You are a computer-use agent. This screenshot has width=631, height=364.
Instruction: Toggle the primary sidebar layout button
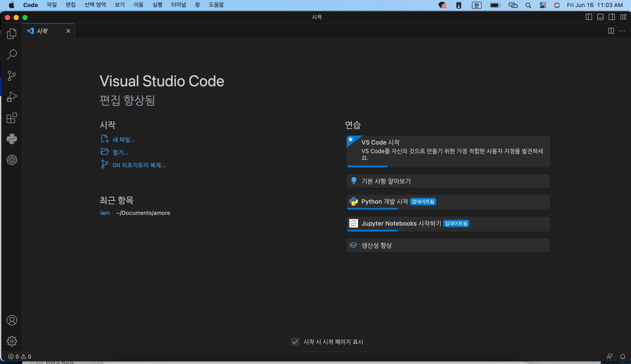[588, 17]
